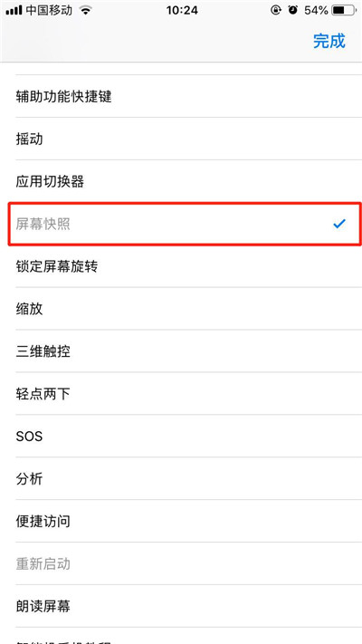Choose 三维触控 from list
Screen dimensions: 362x644
pyautogui.click(x=181, y=351)
